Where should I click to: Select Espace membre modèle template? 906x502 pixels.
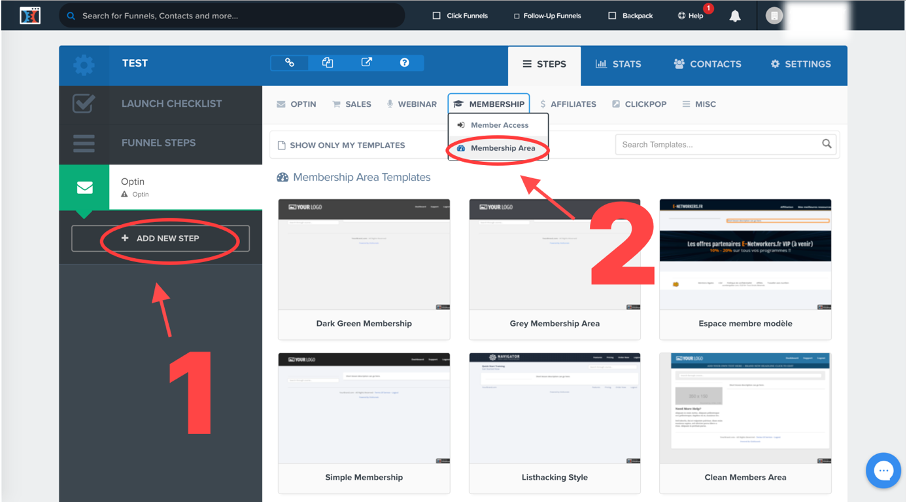[x=745, y=269]
